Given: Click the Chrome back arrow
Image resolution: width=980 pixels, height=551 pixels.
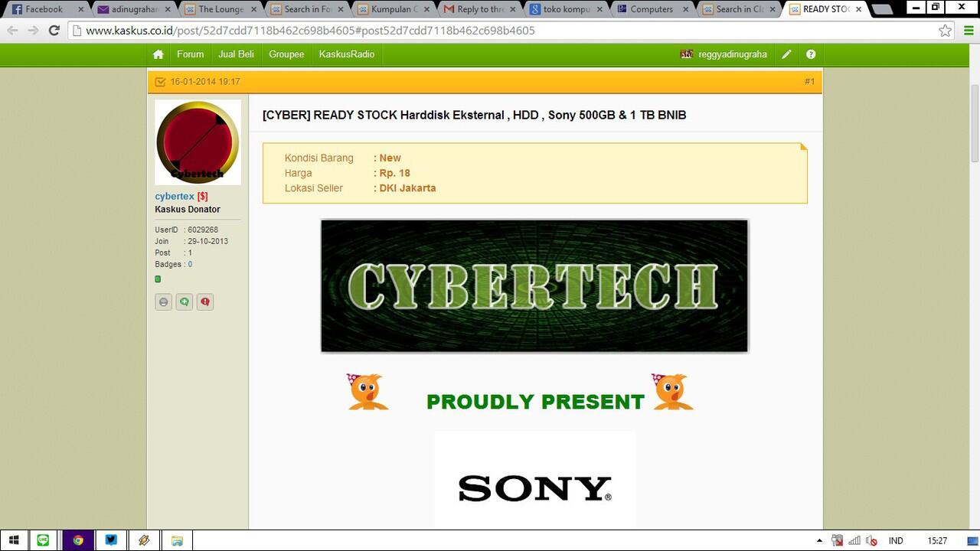Looking at the screenshot, I should tap(12, 31).
